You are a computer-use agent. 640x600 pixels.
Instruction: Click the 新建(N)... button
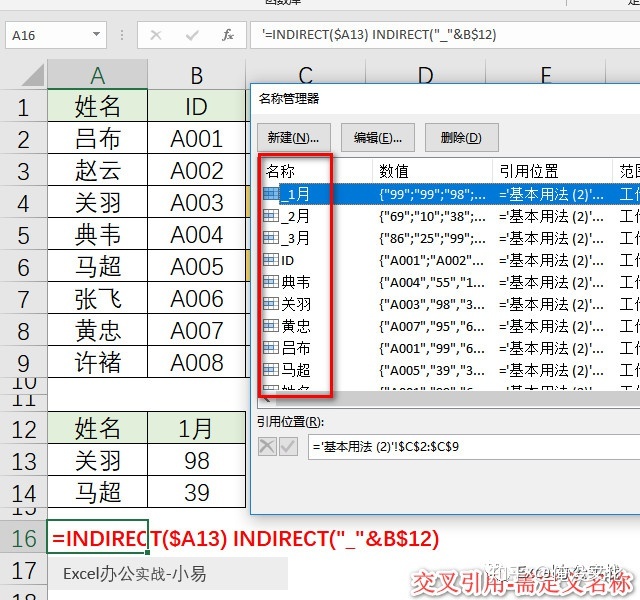tap(293, 138)
